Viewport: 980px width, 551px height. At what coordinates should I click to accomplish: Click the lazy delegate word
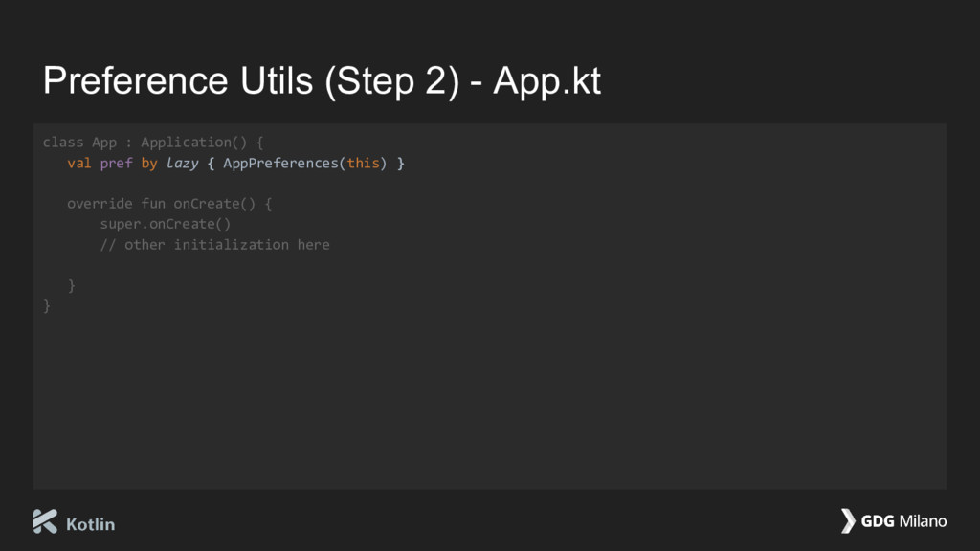pyautogui.click(x=182, y=164)
